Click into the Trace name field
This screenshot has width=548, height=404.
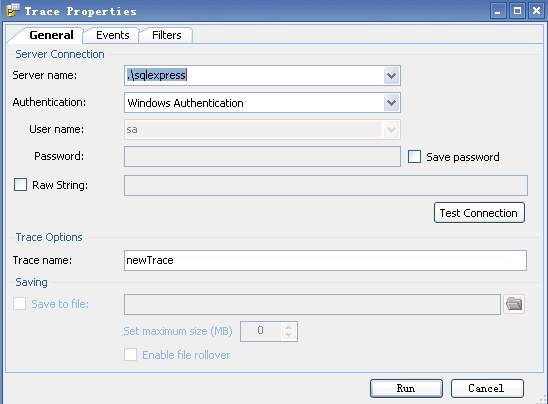click(x=325, y=260)
